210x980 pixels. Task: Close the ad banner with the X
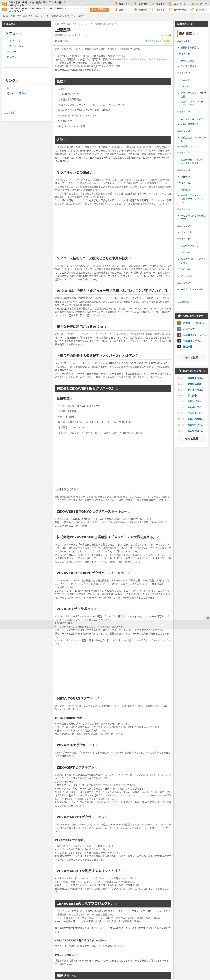(208, 618)
